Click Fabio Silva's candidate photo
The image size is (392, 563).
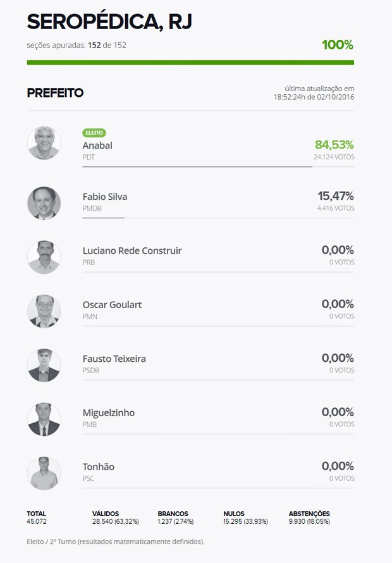point(44,203)
